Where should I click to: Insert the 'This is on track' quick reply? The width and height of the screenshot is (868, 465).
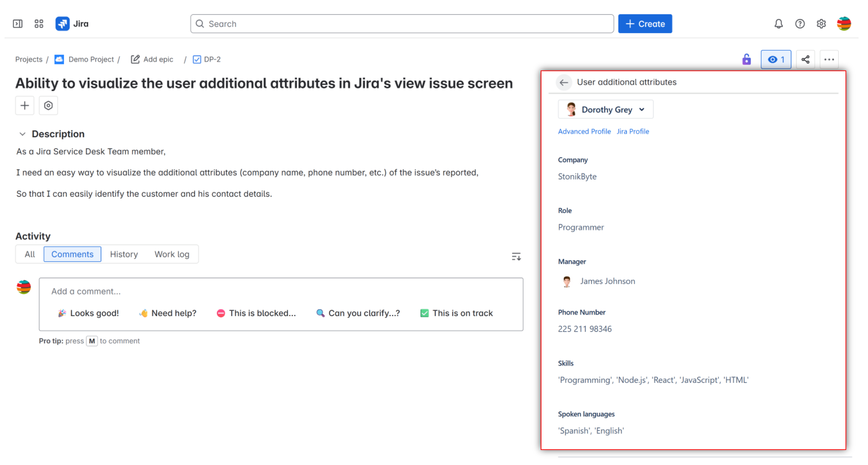(x=456, y=313)
